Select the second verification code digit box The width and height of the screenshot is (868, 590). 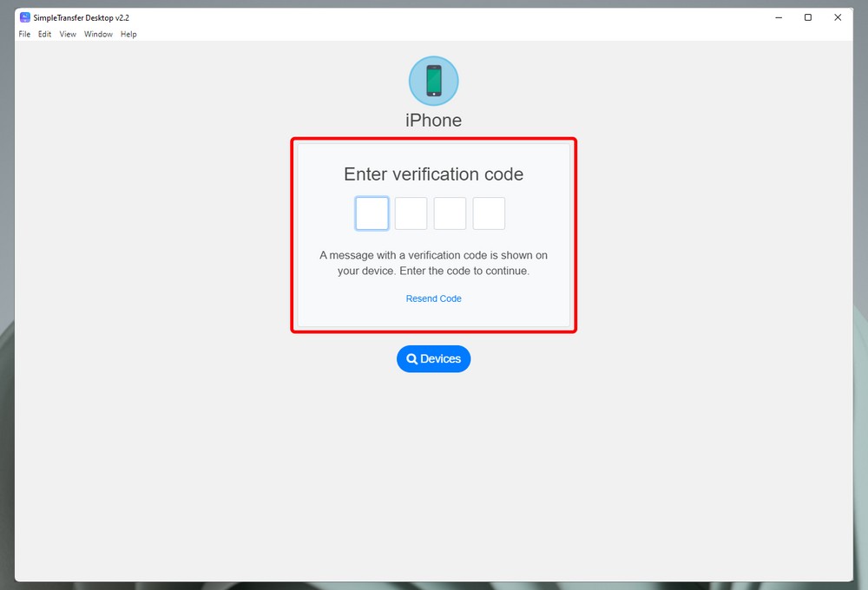click(x=411, y=213)
